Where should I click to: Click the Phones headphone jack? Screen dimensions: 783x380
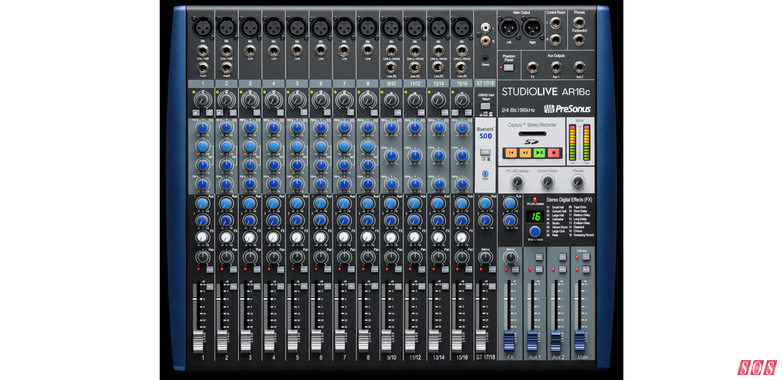click(579, 22)
